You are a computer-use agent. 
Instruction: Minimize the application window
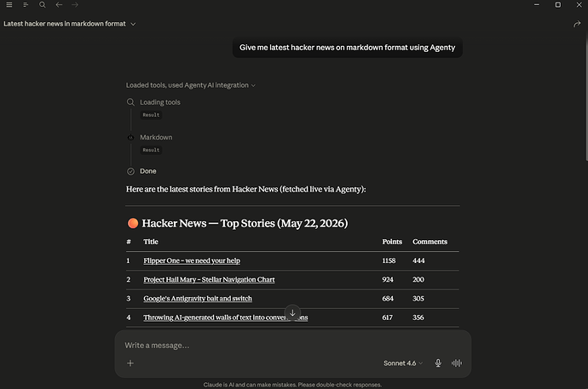tap(537, 5)
